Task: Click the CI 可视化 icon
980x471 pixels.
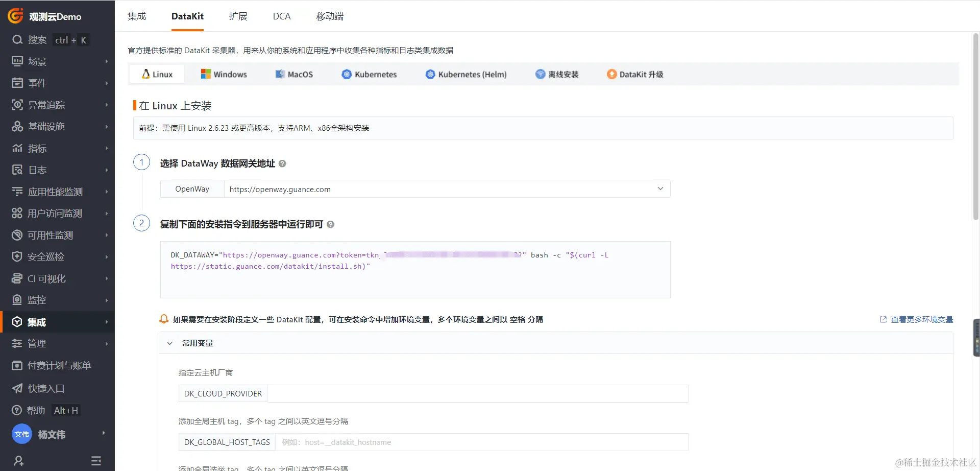Action: tap(17, 278)
